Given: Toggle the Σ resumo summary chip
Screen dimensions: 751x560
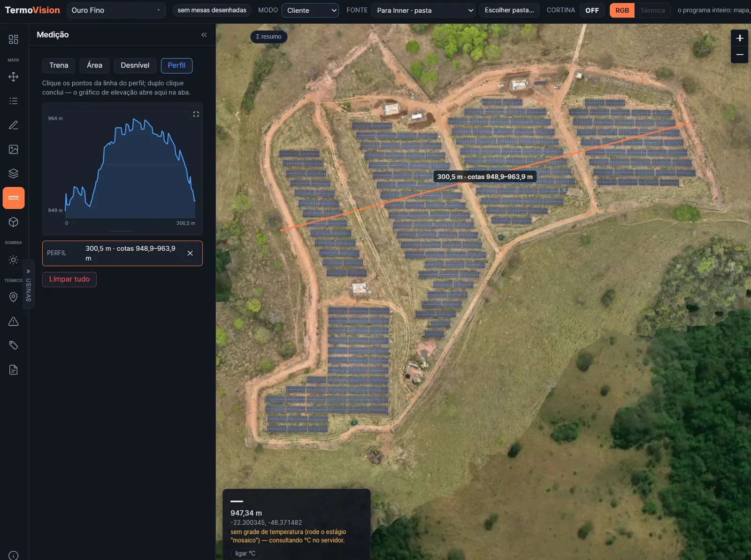Looking at the screenshot, I should [269, 37].
